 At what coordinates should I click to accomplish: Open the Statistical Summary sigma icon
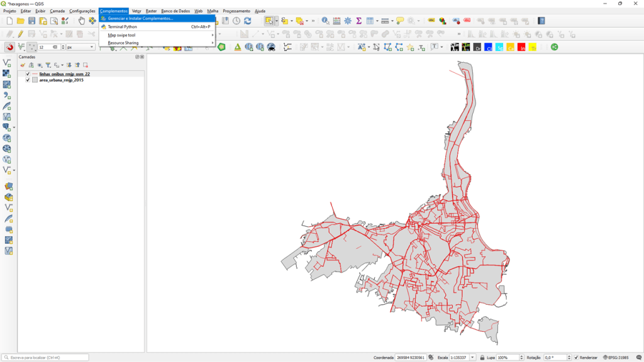(x=358, y=21)
